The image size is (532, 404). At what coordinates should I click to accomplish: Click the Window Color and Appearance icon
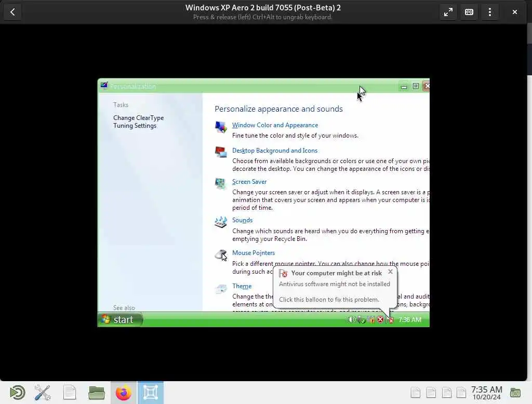point(221,127)
